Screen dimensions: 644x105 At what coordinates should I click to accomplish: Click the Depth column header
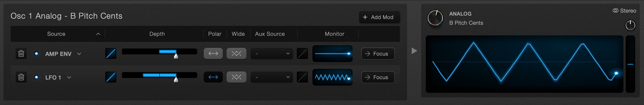(x=157, y=34)
